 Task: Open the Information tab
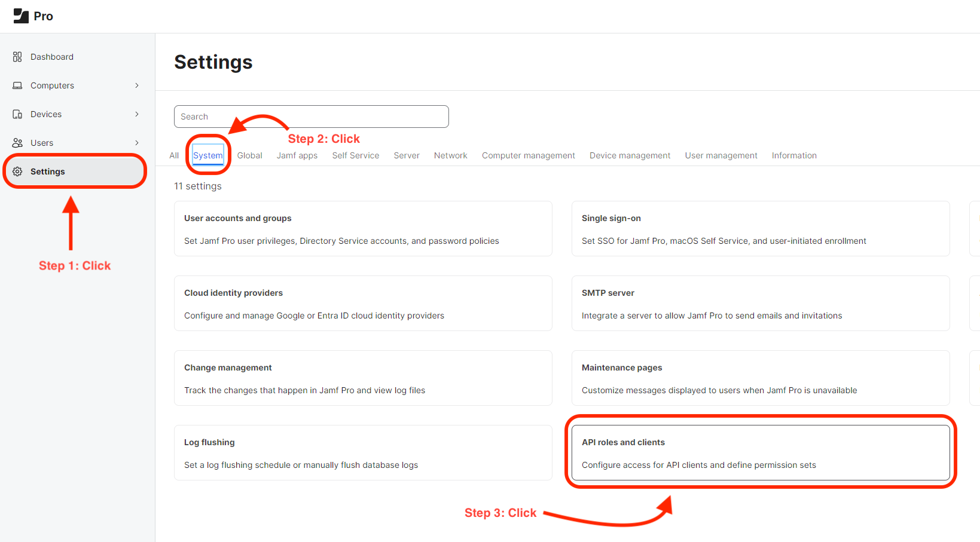pos(793,155)
